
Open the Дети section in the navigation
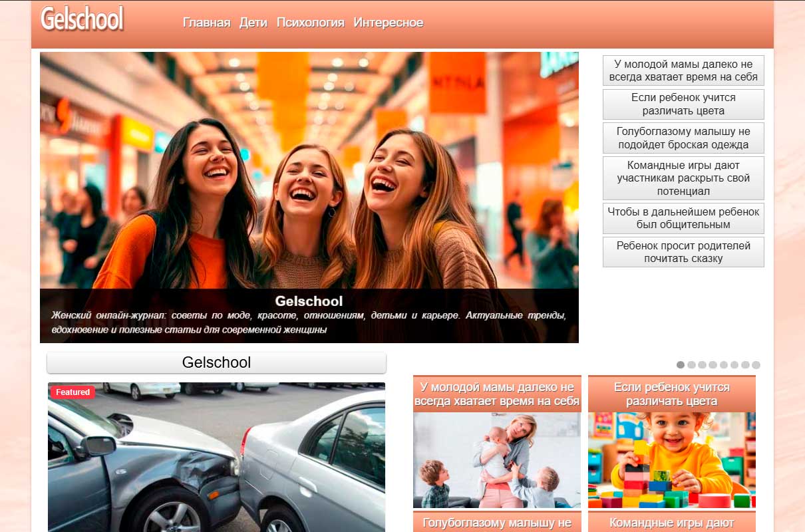tap(254, 22)
